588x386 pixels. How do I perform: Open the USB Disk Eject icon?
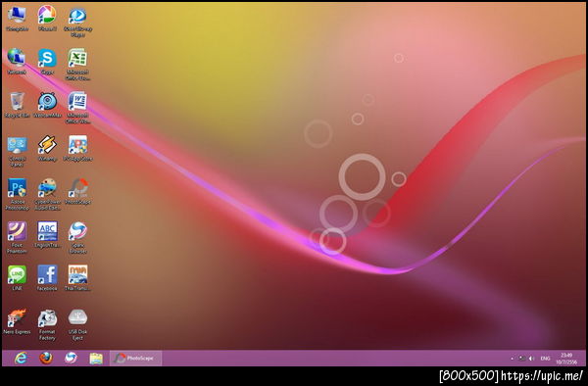[77, 324]
